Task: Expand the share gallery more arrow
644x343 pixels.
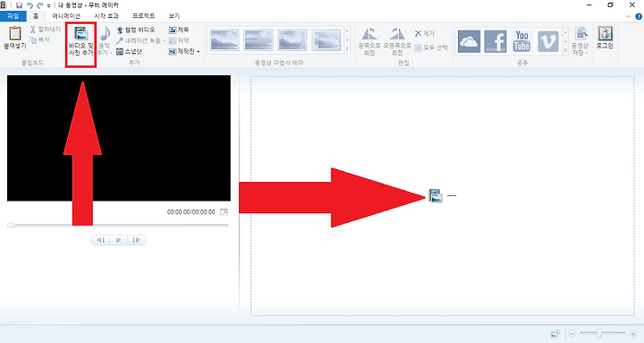Action: click(x=565, y=50)
